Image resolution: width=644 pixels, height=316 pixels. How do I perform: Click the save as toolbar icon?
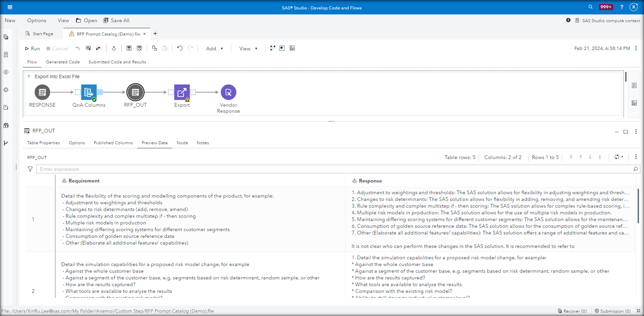click(x=139, y=48)
